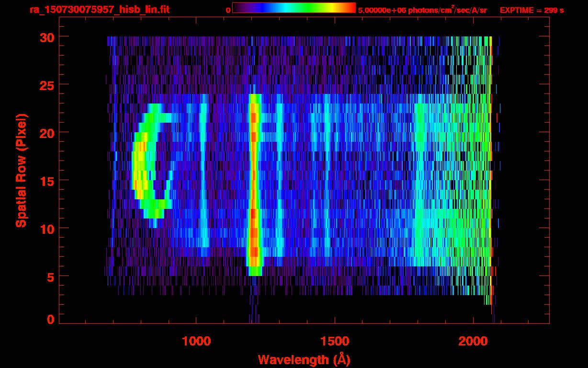The height and width of the screenshot is (368, 588).
Task: Click the y-axis tick label 20
Action: (46, 133)
